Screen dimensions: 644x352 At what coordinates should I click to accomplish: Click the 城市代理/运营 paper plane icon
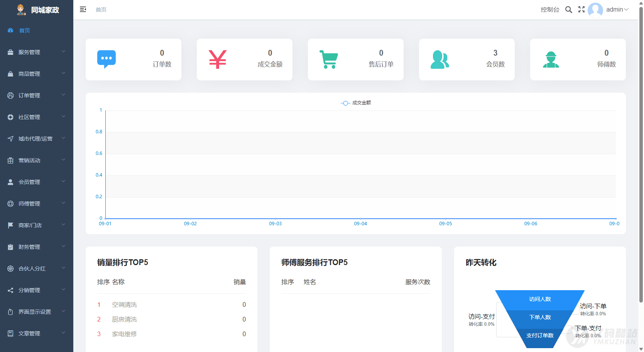(10, 139)
